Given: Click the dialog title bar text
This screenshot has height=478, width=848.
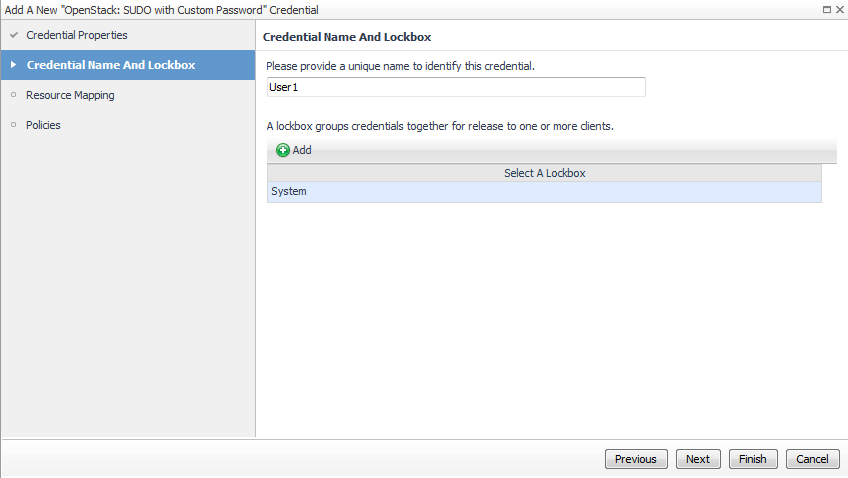Looking at the screenshot, I should click(162, 9).
